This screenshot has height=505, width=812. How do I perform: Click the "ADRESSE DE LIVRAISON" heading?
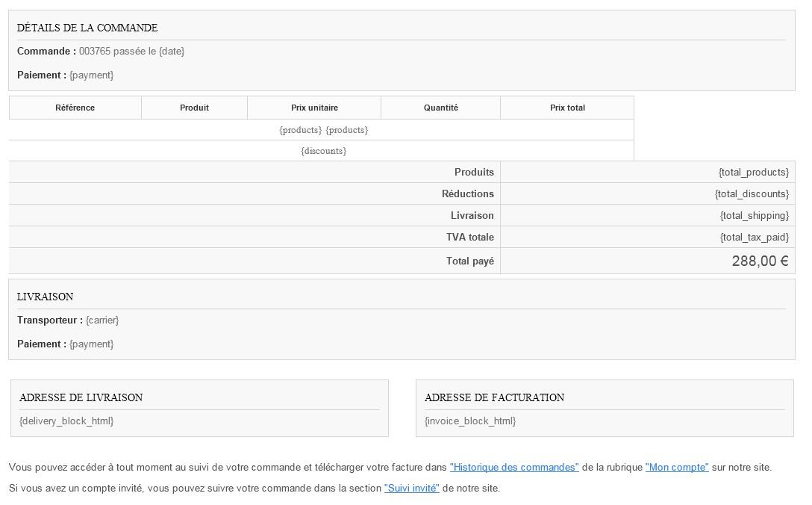(x=81, y=397)
